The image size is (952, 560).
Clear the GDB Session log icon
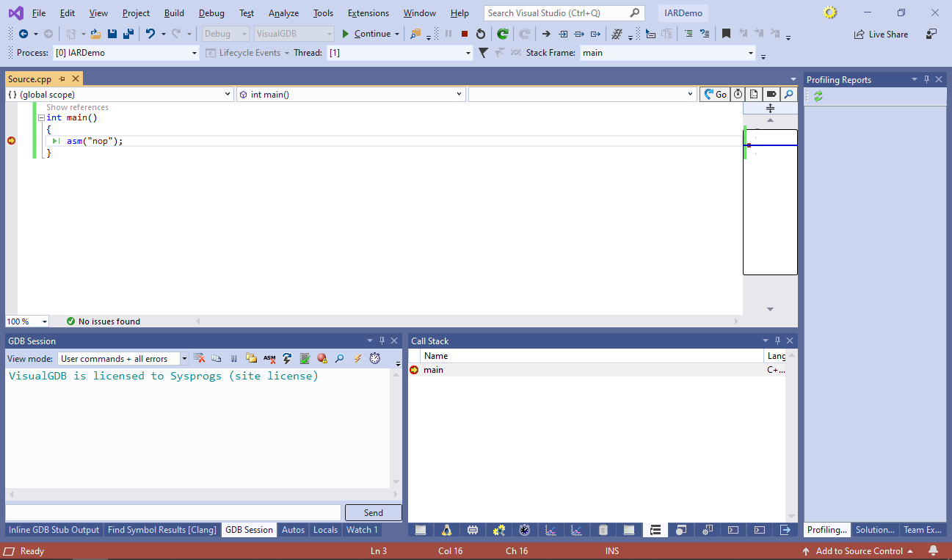199,358
